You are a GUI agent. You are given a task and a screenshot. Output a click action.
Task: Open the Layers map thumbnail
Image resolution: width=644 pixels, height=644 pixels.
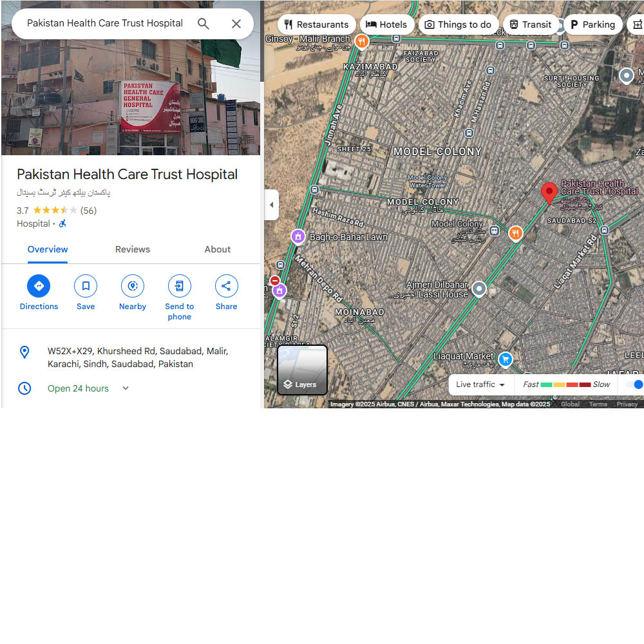click(302, 370)
